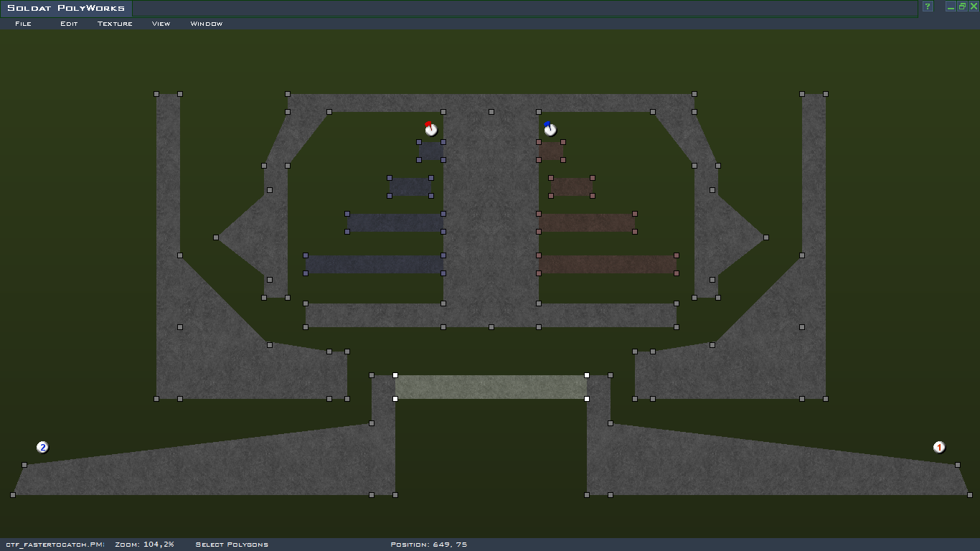The height and width of the screenshot is (551, 980).
Task: Select the longest red-tinted platform polygon
Action: pyautogui.click(x=607, y=264)
